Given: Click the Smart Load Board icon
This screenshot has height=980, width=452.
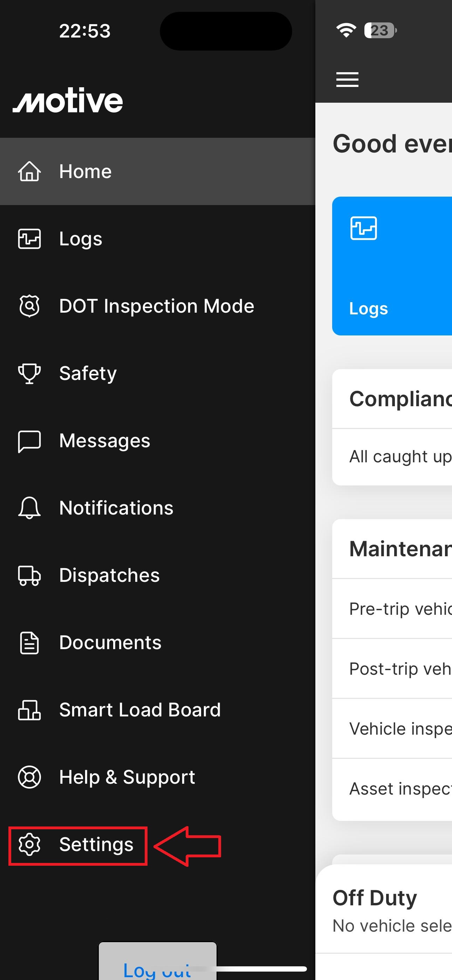Looking at the screenshot, I should point(29,710).
